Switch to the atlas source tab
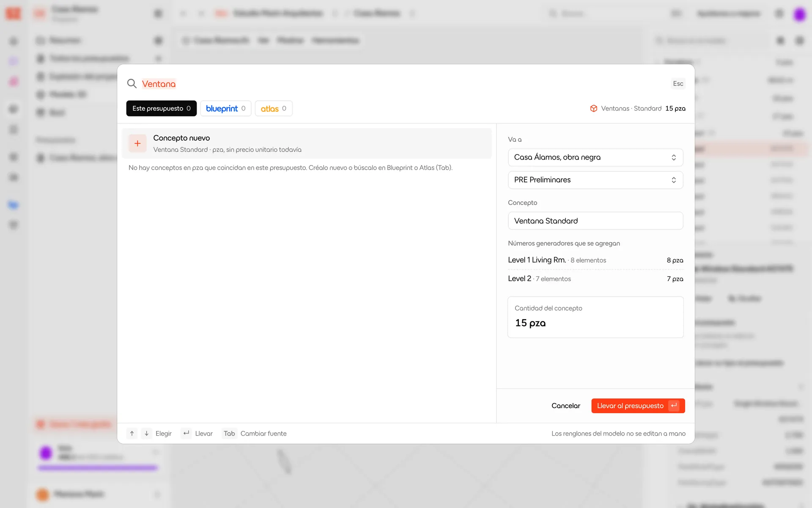The height and width of the screenshot is (508, 812). pyautogui.click(x=274, y=108)
